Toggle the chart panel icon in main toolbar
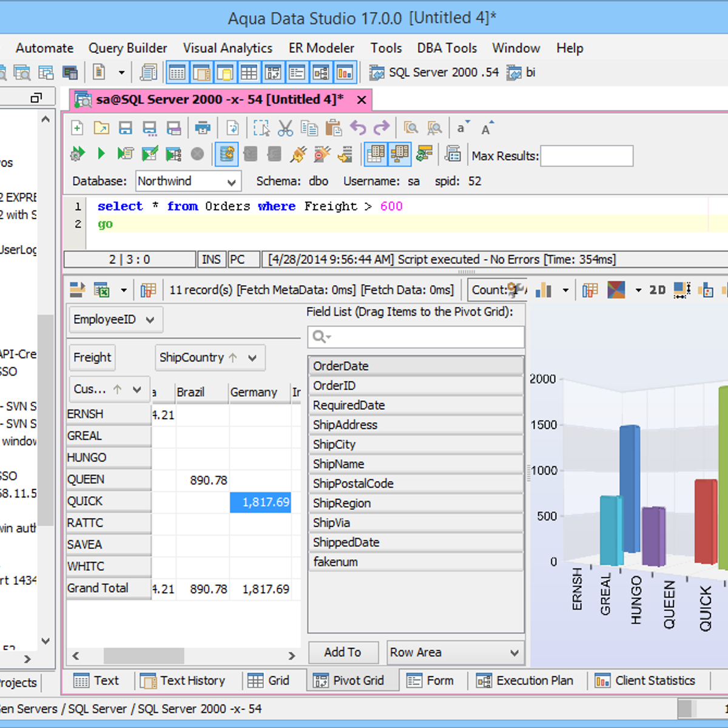The image size is (728, 728). click(345, 73)
